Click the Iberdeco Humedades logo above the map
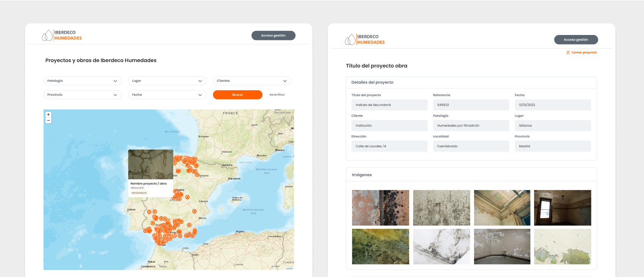Viewport: 644px width, 277px height. (62, 35)
